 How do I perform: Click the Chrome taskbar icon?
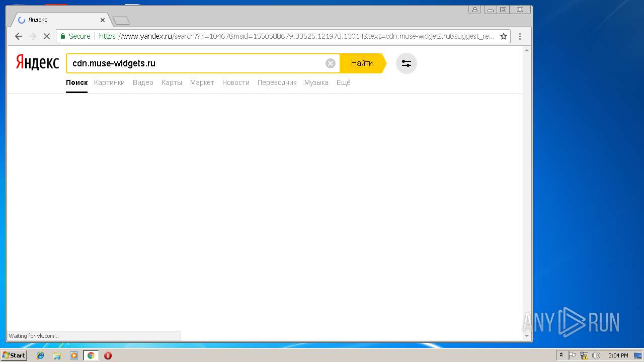[91, 355]
